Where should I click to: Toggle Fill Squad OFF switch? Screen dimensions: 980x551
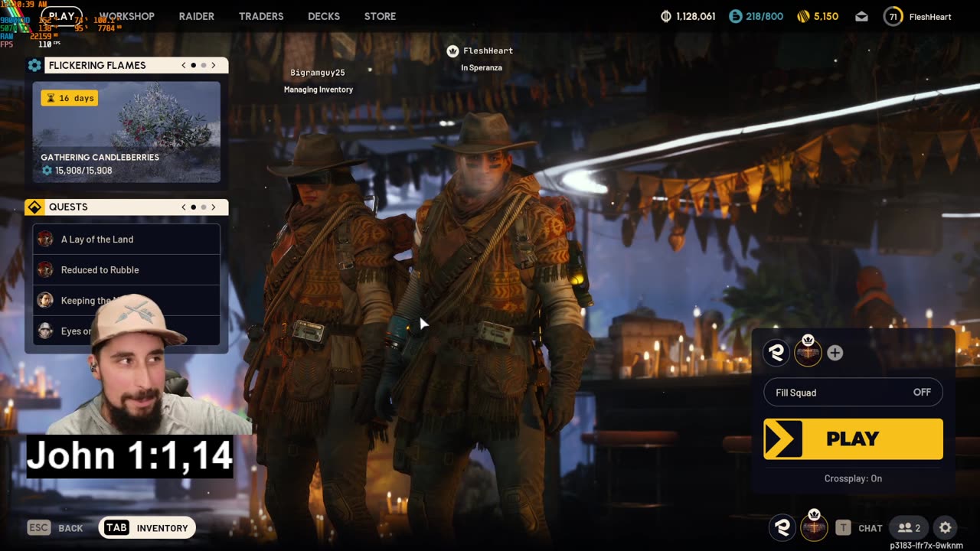pos(853,393)
